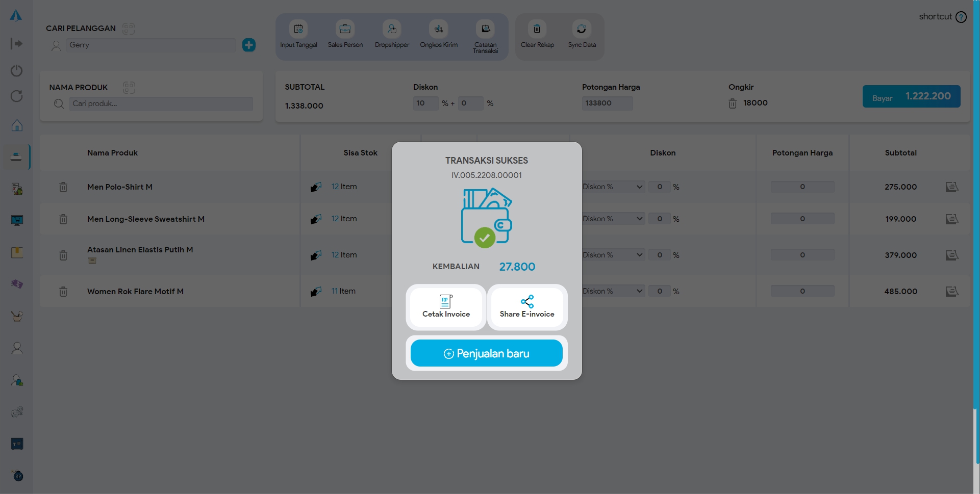The height and width of the screenshot is (494, 980).
Task: Click the Cetak Invoice button
Action: click(x=446, y=307)
